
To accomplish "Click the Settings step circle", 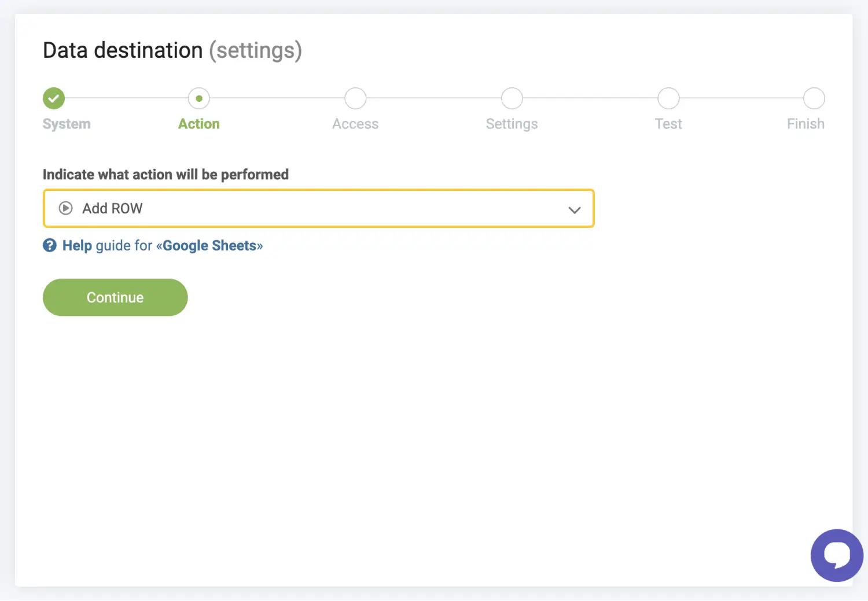I will pyautogui.click(x=512, y=98).
